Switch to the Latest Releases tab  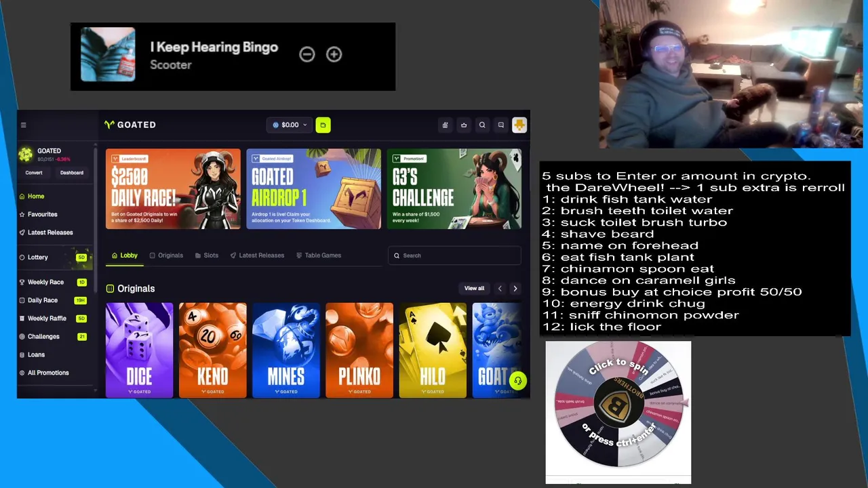tap(257, 256)
